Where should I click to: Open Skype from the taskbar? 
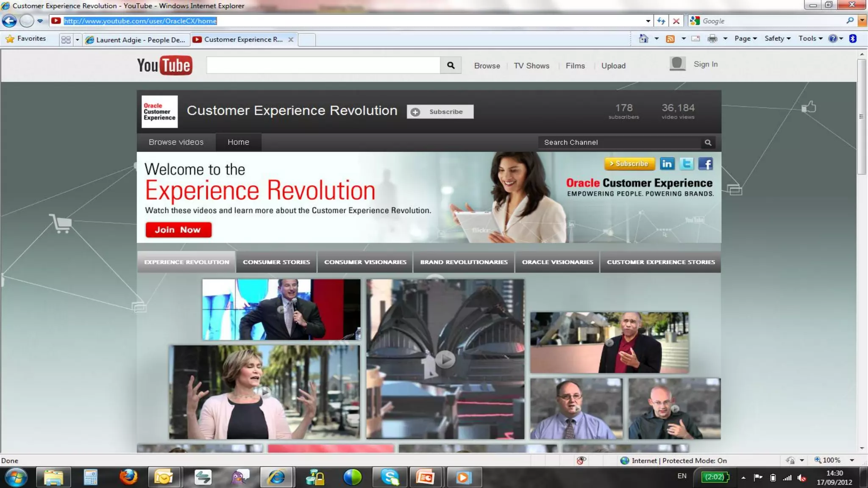[x=390, y=477]
